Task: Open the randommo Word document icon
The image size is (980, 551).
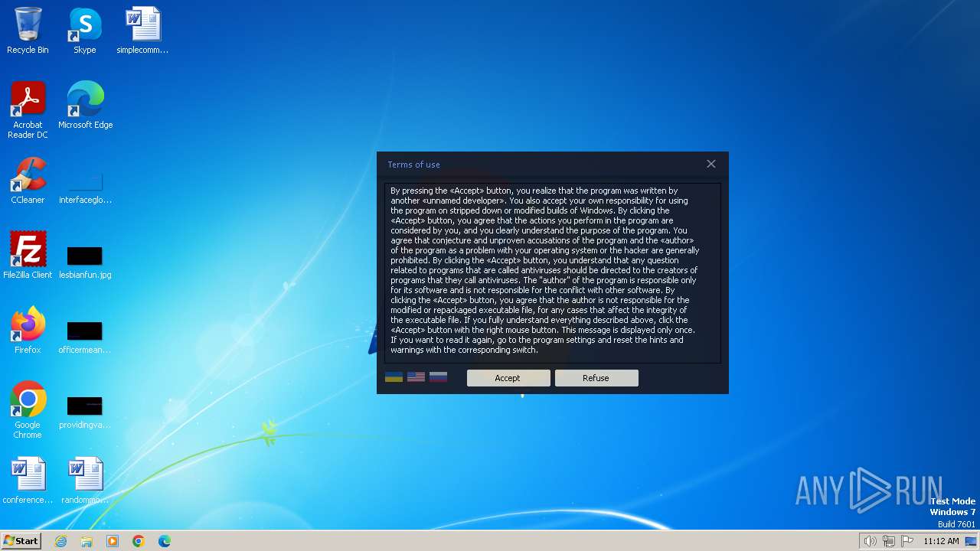Action: click(x=85, y=481)
